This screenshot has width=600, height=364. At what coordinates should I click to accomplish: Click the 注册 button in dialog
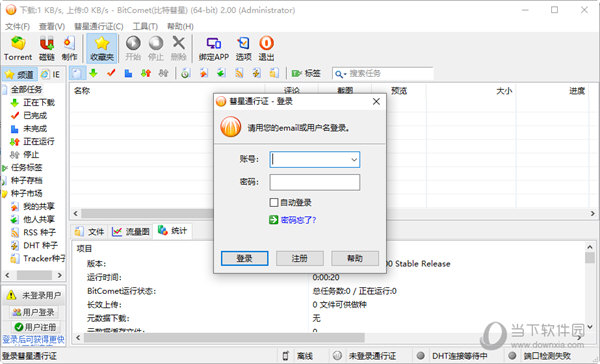coord(300,258)
